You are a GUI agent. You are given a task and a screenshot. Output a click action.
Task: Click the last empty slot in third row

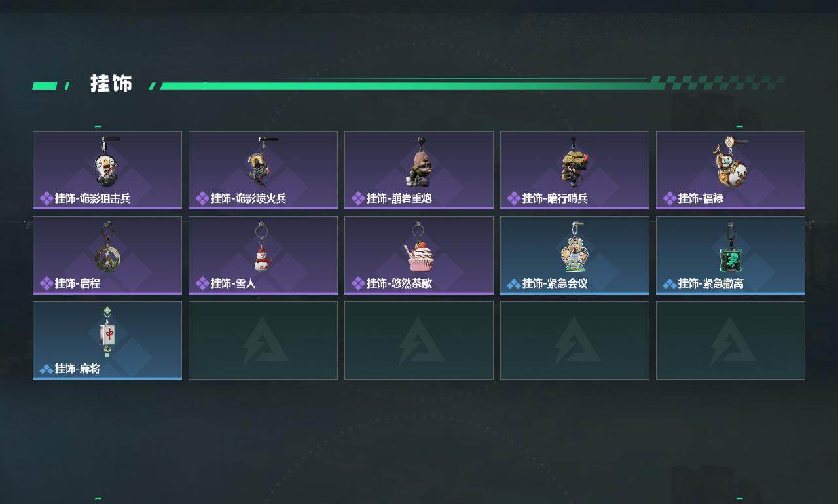731,340
